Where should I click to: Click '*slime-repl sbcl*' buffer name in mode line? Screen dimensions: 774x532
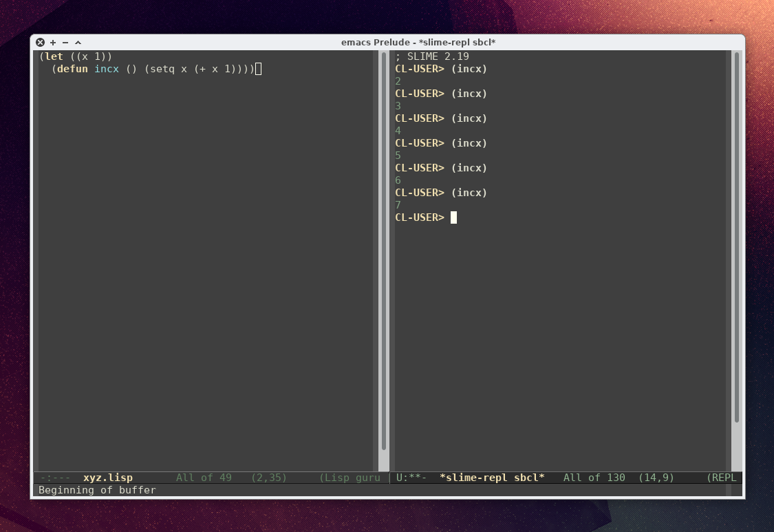tap(492, 478)
